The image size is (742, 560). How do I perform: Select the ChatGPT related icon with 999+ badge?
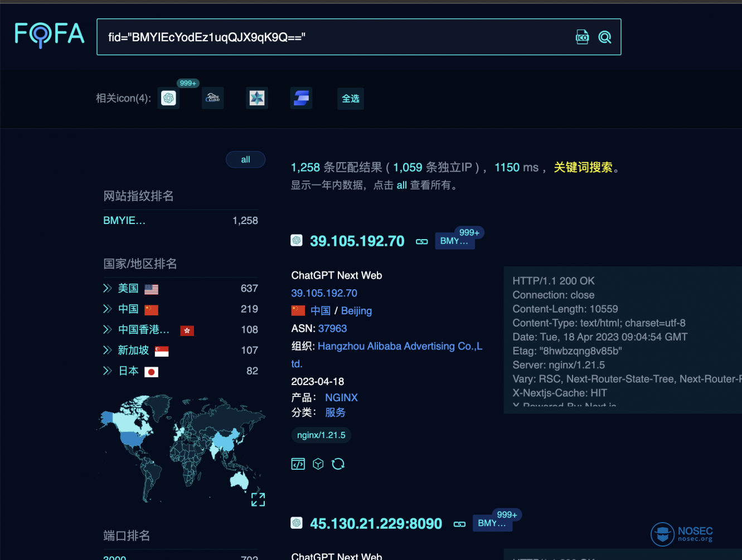point(168,98)
